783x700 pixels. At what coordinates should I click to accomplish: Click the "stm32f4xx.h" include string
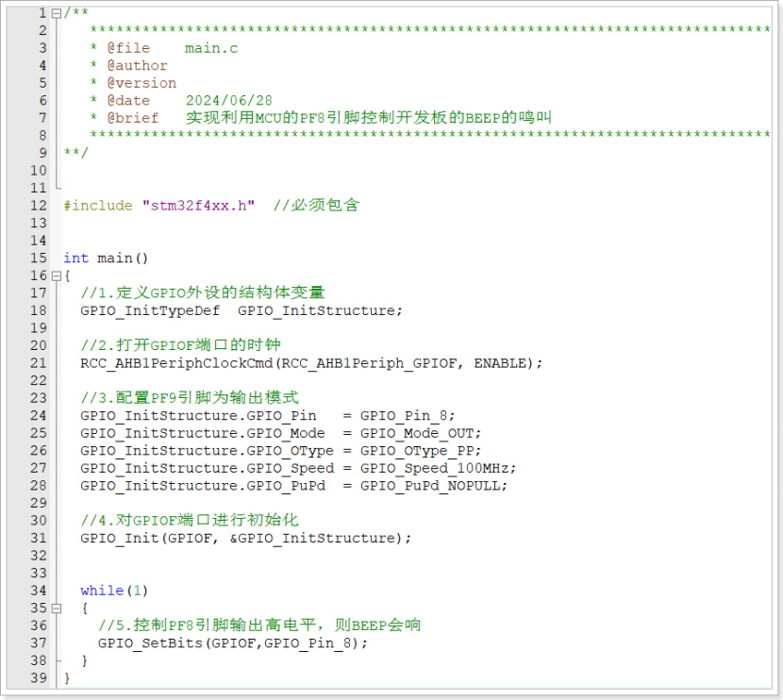[x=199, y=206]
